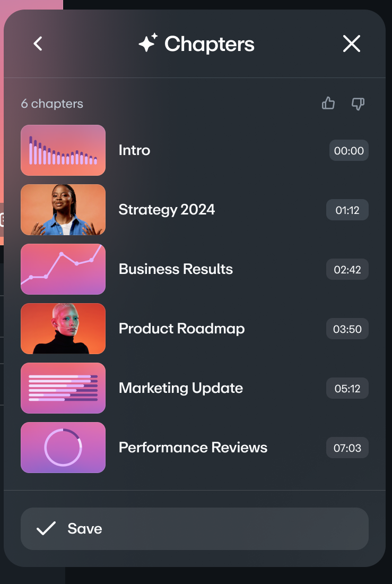The image size is (392, 584).
Task: Select the Product Roadmap thumbnail
Action: pyautogui.click(x=63, y=329)
